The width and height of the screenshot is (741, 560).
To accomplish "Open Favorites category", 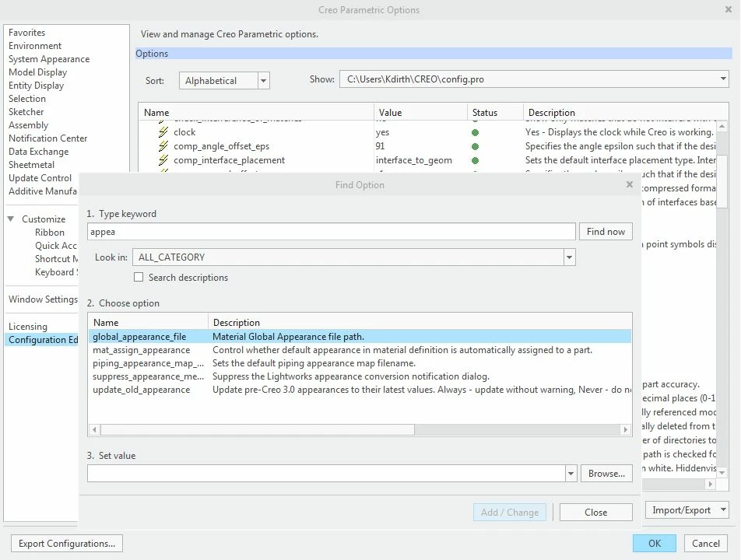I will pos(27,33).
